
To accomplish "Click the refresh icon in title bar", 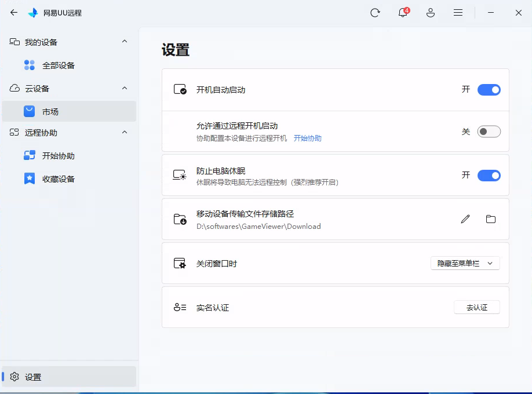I will click(375, 13).
